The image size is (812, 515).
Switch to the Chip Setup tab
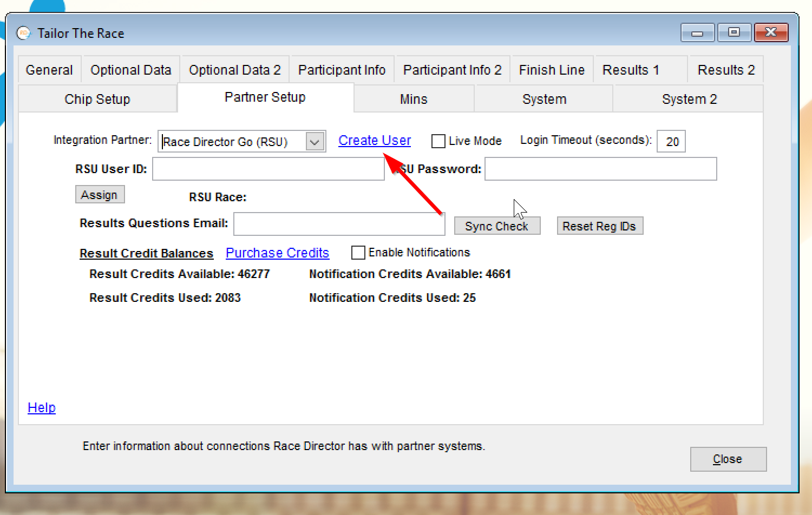coord(97,99)
